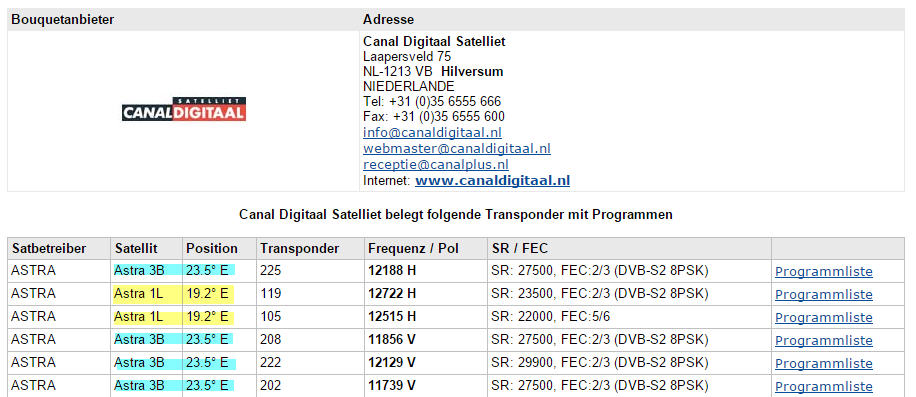Screen dimensions: 916x397
Task: Open the receptie@canalplus.nl email link
Action: click(436, 165)
